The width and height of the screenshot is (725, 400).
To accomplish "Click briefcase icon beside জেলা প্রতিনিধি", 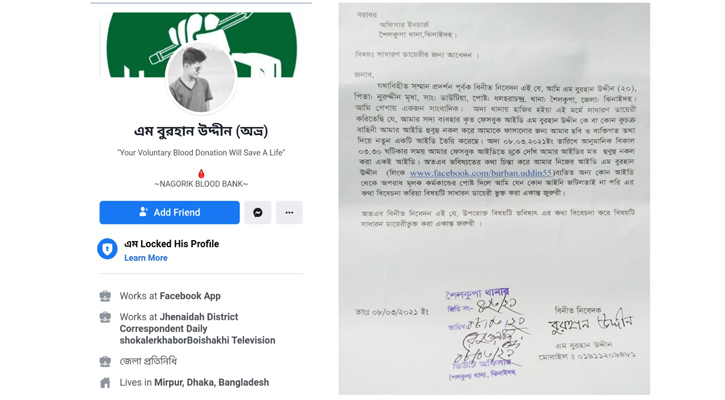I will (105, 361).
